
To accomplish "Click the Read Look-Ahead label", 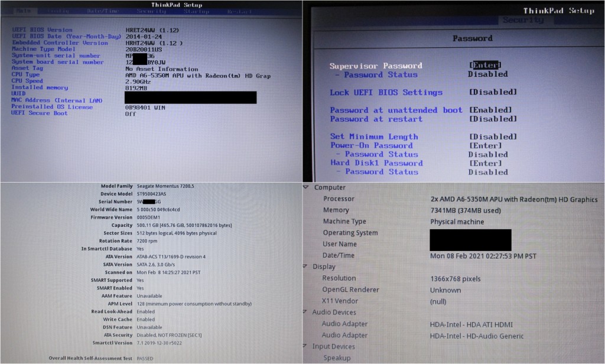I will point(112,311).
